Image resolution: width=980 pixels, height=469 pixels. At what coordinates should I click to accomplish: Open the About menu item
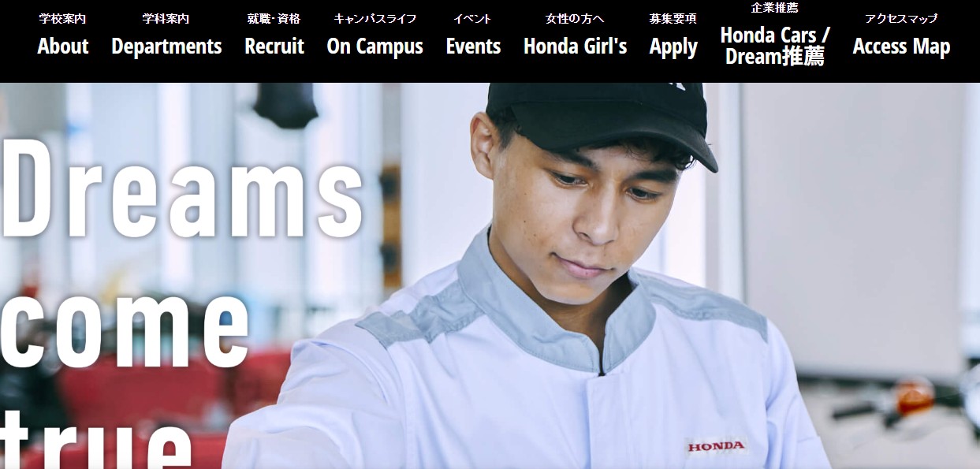click(x=63, y=47)
